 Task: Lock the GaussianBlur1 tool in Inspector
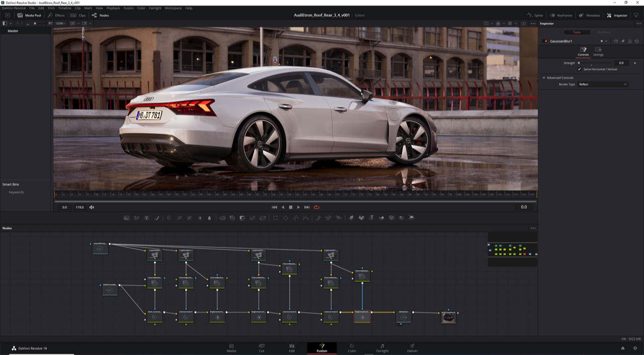point(630,41)
